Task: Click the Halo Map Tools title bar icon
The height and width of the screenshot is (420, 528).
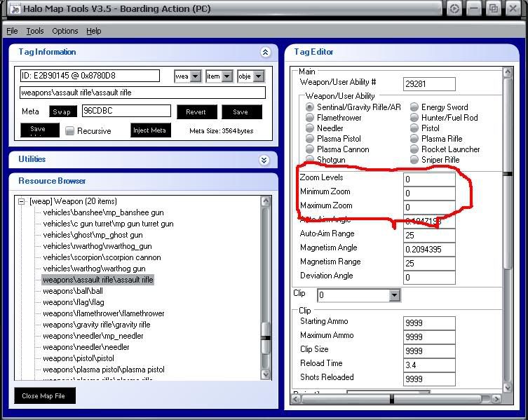Action: (15, 8)
